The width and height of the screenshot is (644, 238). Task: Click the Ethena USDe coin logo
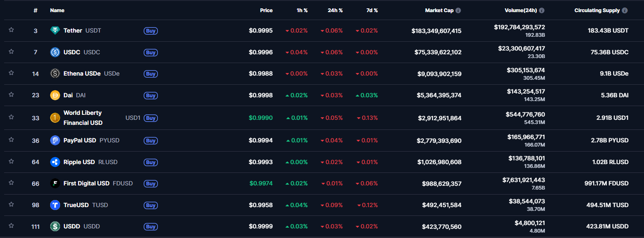click(x=55, y=73)
